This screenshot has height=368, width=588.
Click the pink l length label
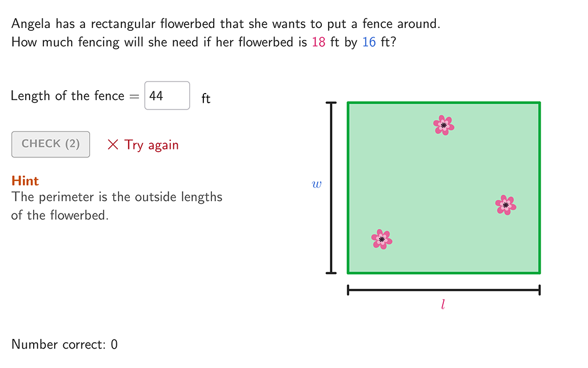[x=443, y=304]
